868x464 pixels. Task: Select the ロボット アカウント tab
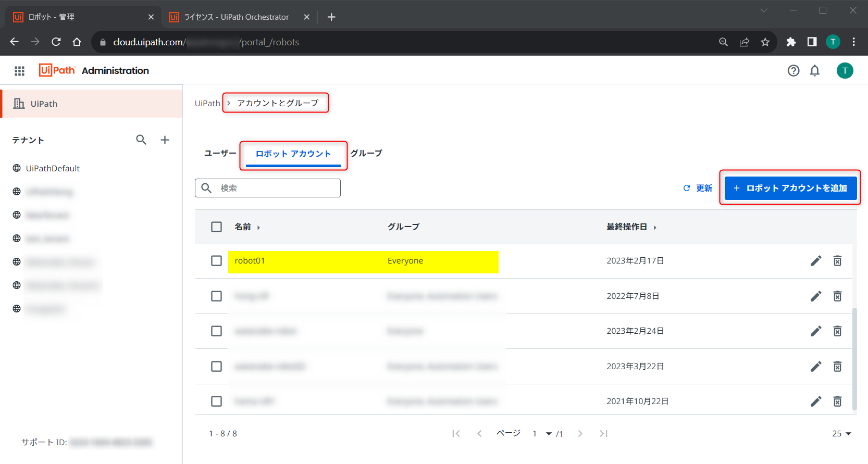pyautogui.click(x=293, y=154)
